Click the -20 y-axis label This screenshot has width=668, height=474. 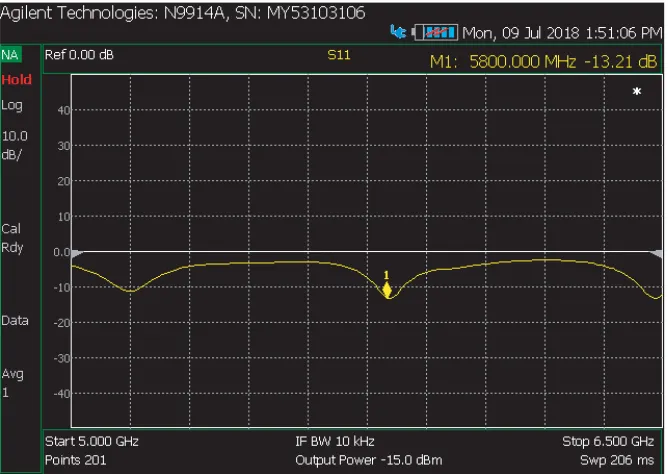pos(62,323)
